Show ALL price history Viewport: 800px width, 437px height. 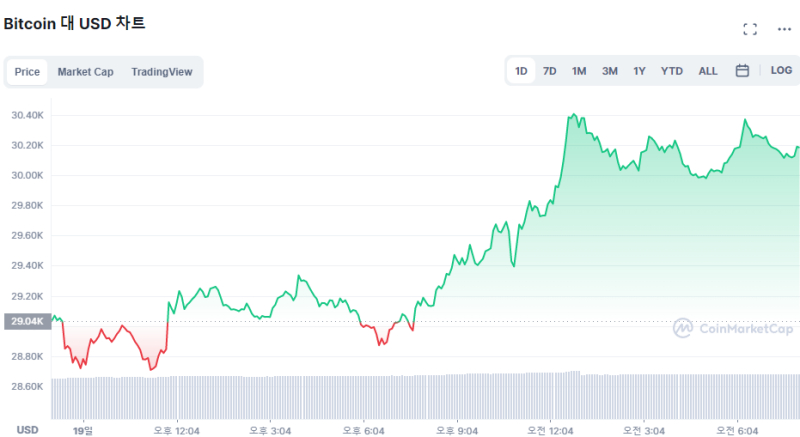pos(708,71)
